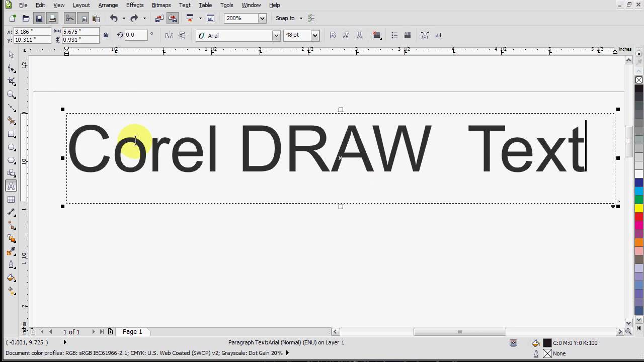644x362 pixels.
Task: Toggle Underline formatting
Action: (359, 35)
